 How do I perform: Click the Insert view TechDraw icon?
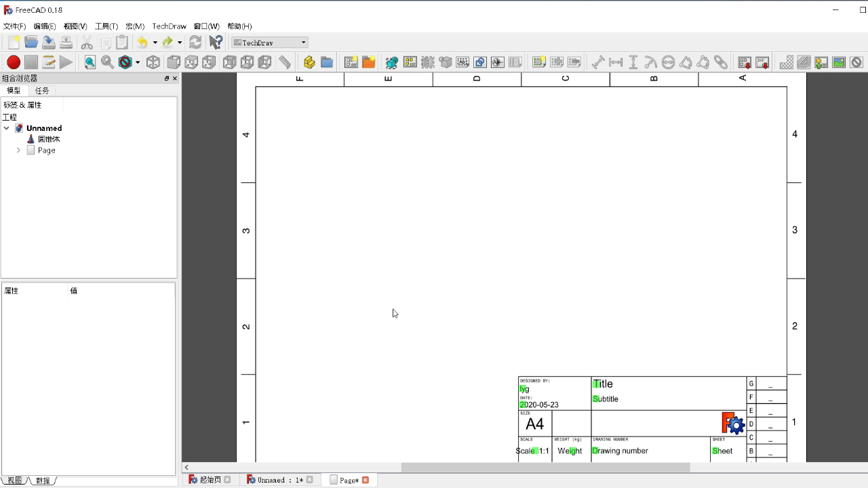(392, 62)
